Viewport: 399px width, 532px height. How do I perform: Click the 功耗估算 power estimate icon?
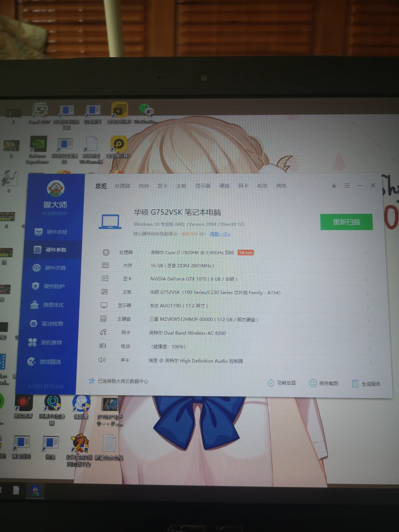pyautogui.click(x=271, y=383)
